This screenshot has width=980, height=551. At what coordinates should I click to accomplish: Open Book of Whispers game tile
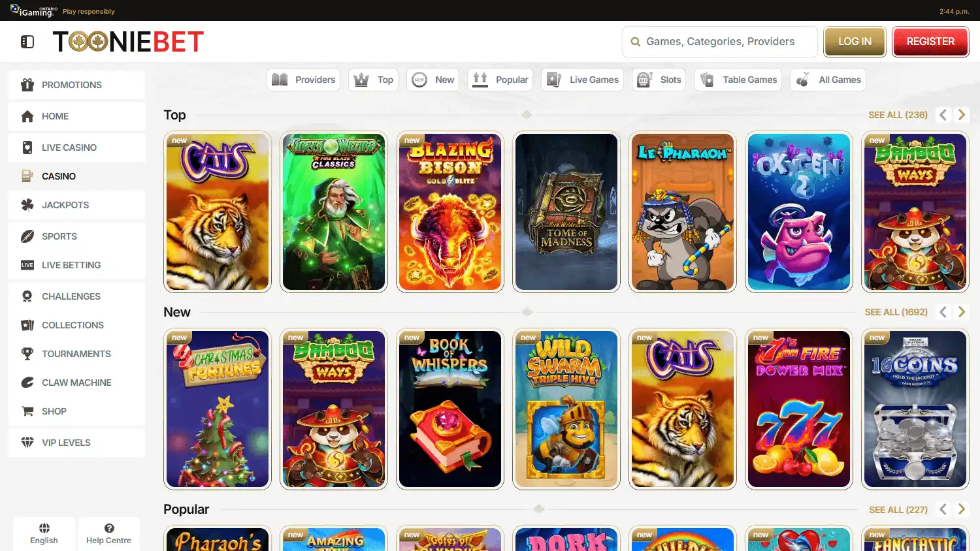tap(450, 409)
